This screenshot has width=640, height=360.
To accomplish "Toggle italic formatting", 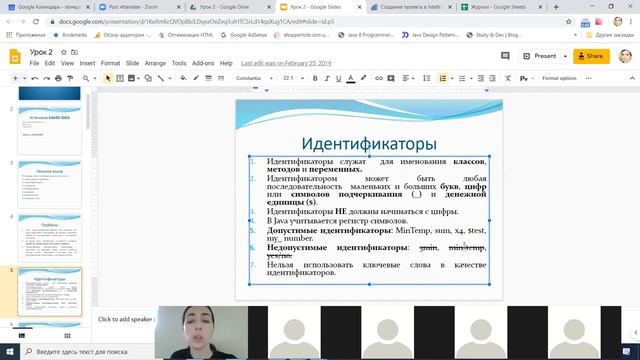I will pos(327,78).
